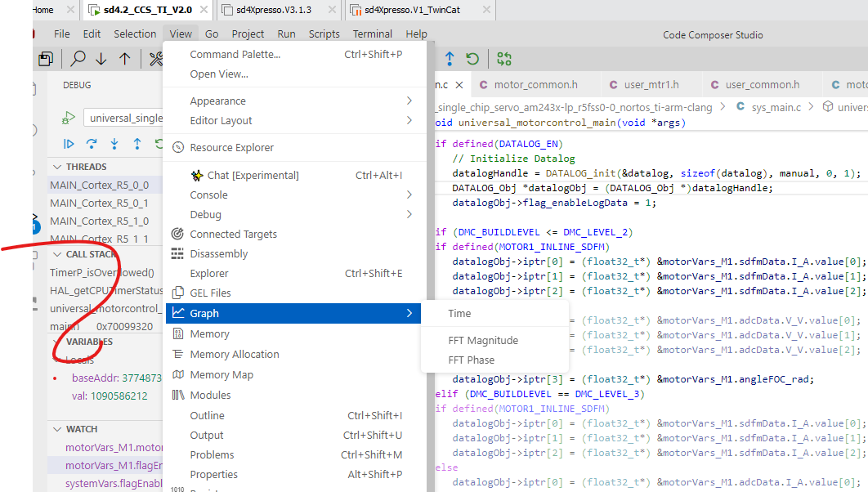Collapse the THREADS section
This screenshot has width=868, height=492.
pos(57,167)
